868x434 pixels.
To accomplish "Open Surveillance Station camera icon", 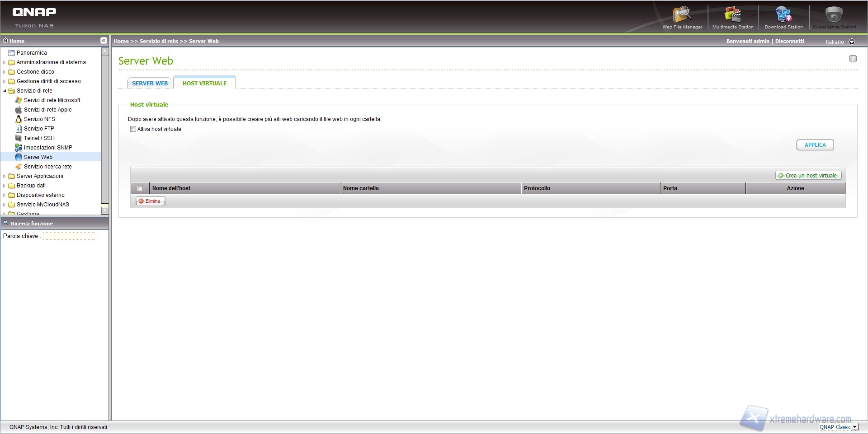I will 834,16.
